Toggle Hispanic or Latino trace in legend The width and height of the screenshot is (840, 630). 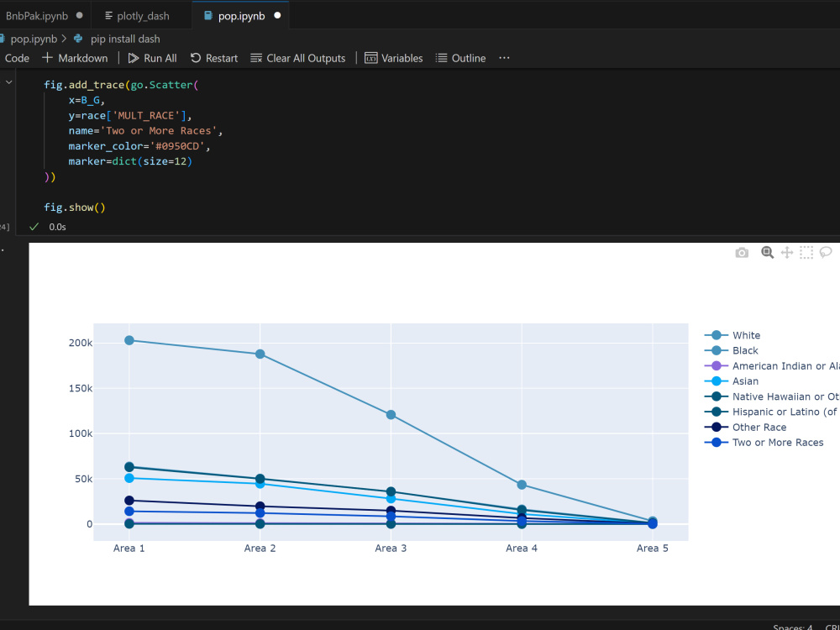(771, 412)
